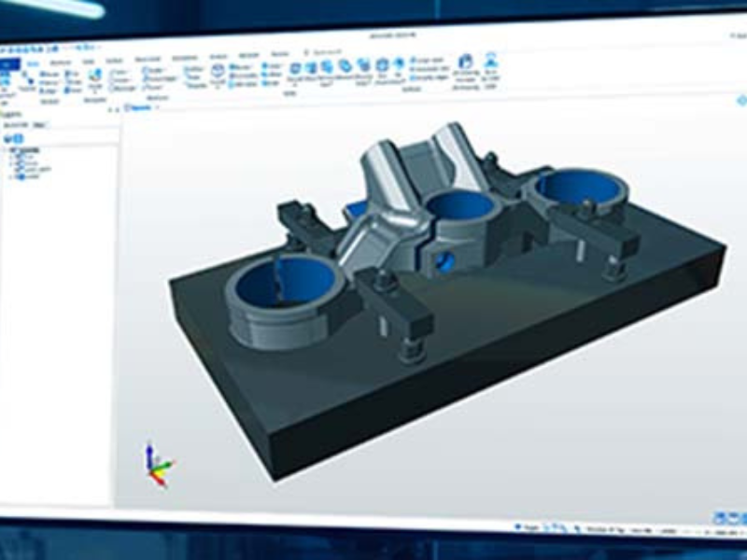The height and width of the screenshot is (560, 747).
Task: Toggle the checkbox of the last tree item
Action: (x=20, y=178)
